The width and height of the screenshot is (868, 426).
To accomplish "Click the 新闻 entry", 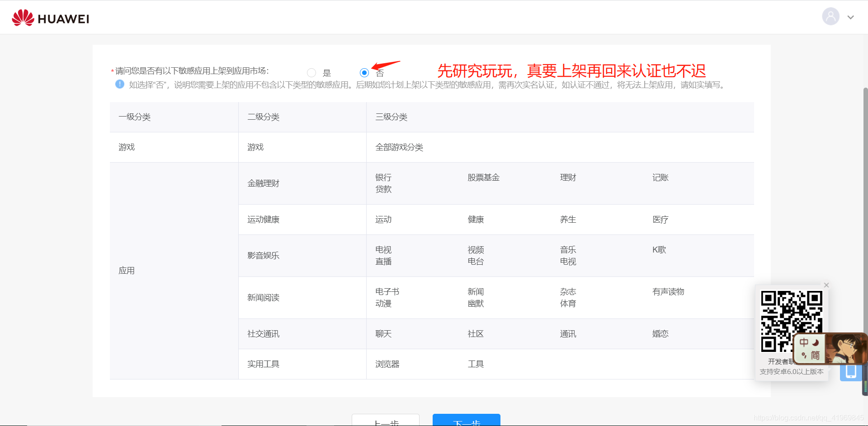I will (476, 292).
